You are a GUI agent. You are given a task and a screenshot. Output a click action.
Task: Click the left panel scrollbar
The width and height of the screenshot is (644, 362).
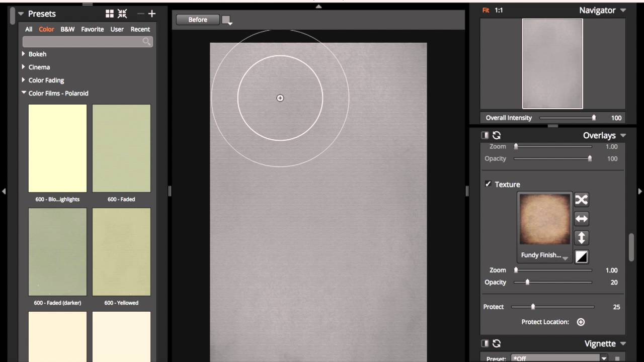12,15
